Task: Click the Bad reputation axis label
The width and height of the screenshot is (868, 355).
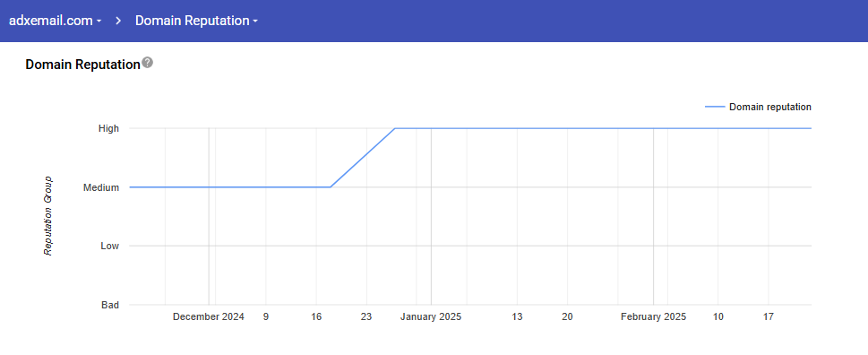Action: 110,305
